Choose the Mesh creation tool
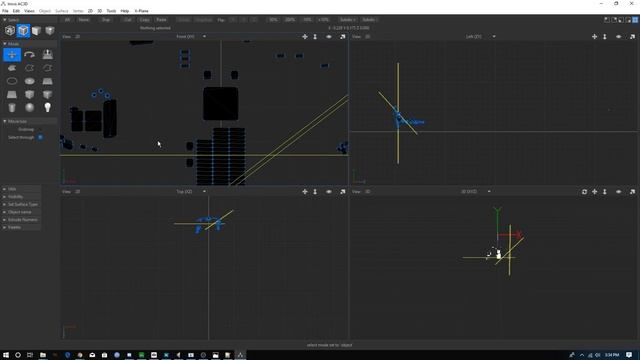The width and height of the screenshot is (640, 360). [12, 94]
